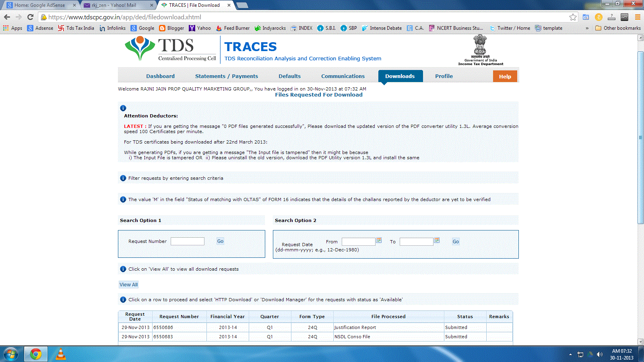Viewport: 644px width, 362px height.
Task: Click the orange Help button
Action: pyautogui.click(x=505, y=76)
